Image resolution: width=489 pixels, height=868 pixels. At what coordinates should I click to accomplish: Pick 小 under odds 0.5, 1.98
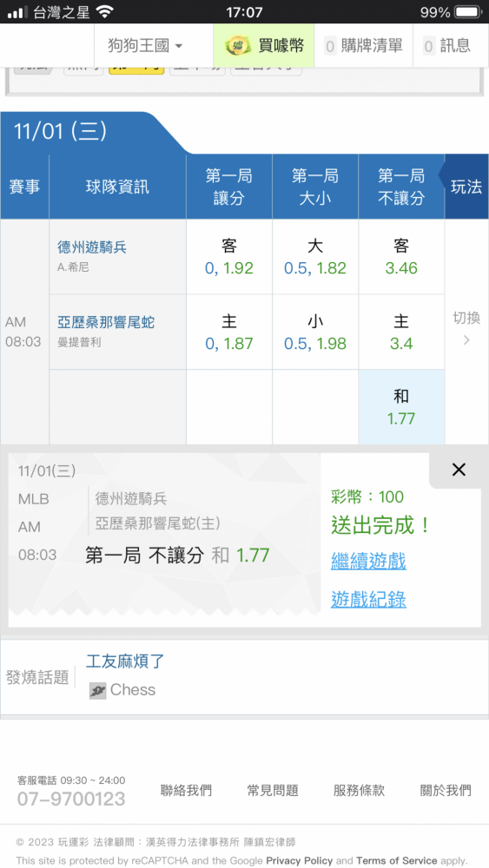pos(315,332)
